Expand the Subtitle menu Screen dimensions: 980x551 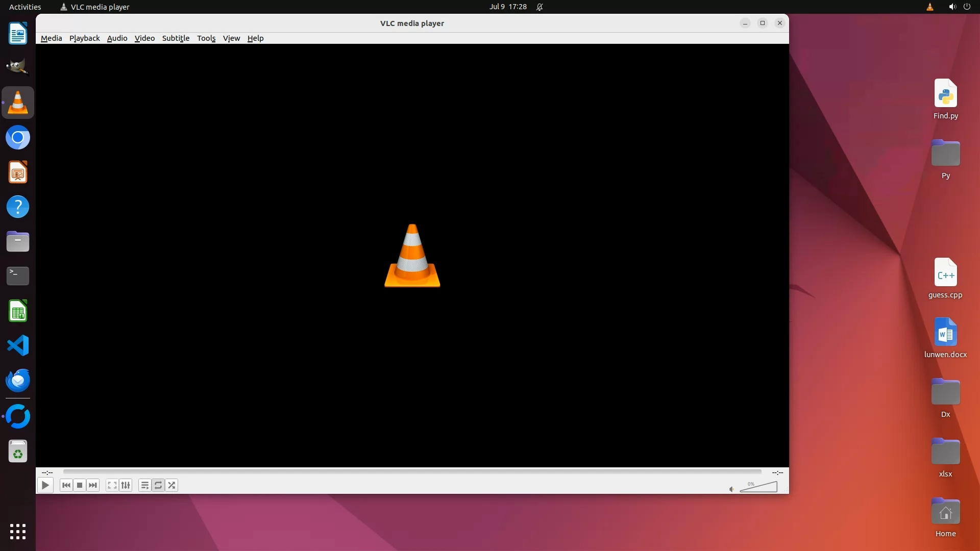[x=176, y=38]
